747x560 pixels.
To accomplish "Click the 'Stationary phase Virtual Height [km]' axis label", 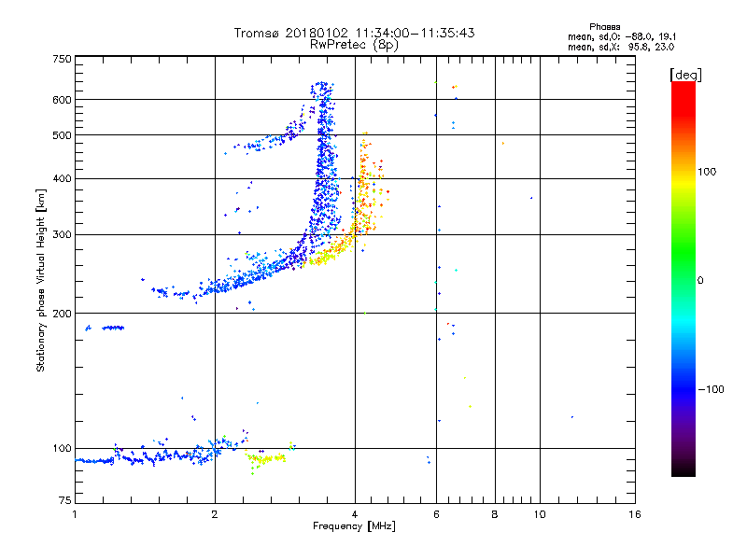I will [41, 280].
